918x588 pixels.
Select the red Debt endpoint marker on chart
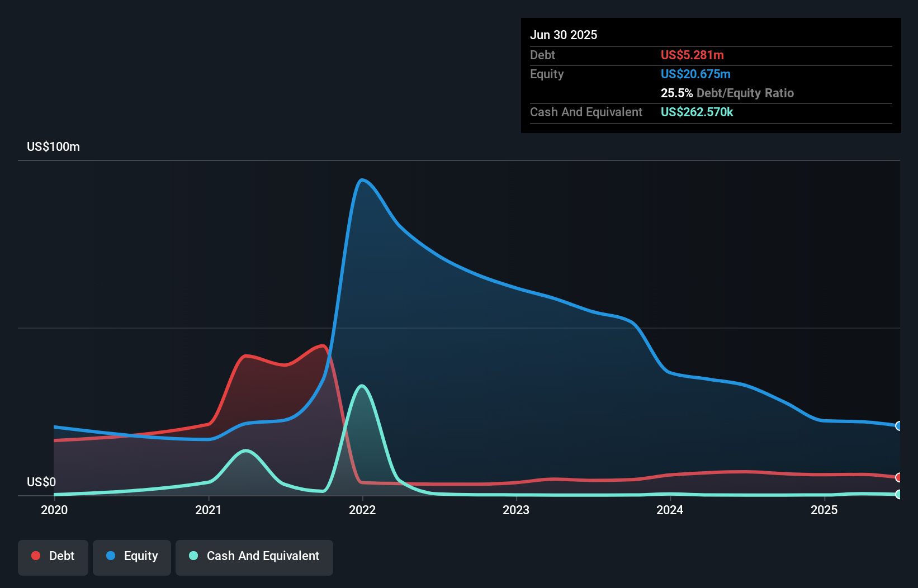[x=899, y=478]
